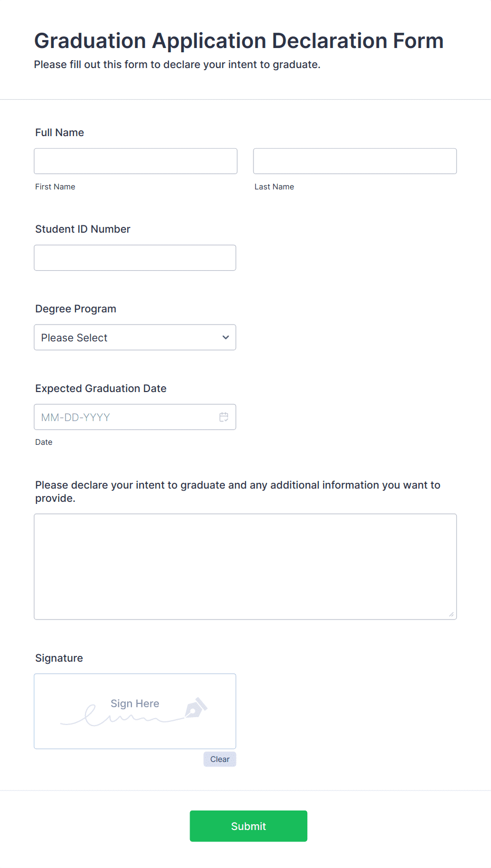
Task: Open the calendar date picker icon
Action: click(x=224, y=417)
